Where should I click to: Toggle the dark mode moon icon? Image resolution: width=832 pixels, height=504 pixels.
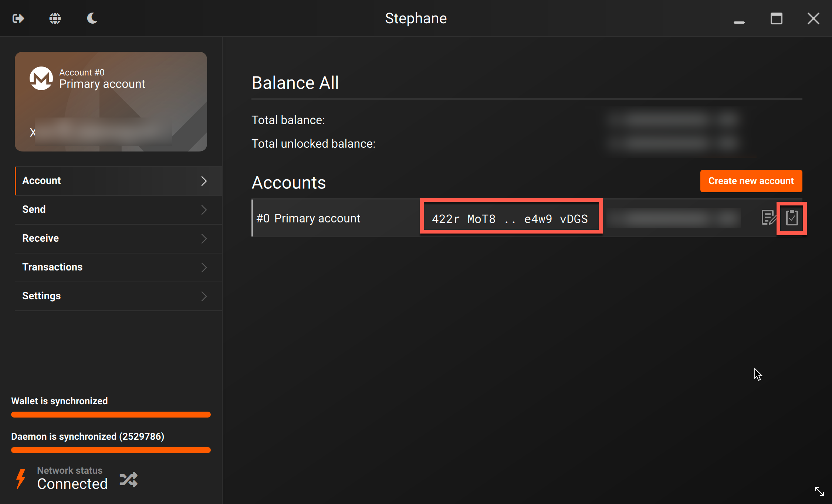point(92,18)
